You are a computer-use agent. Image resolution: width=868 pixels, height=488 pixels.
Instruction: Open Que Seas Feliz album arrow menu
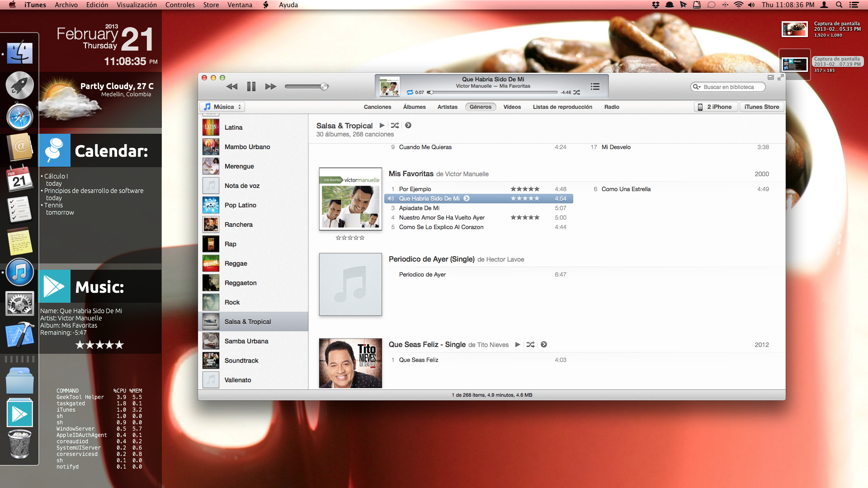click(544, 344)
